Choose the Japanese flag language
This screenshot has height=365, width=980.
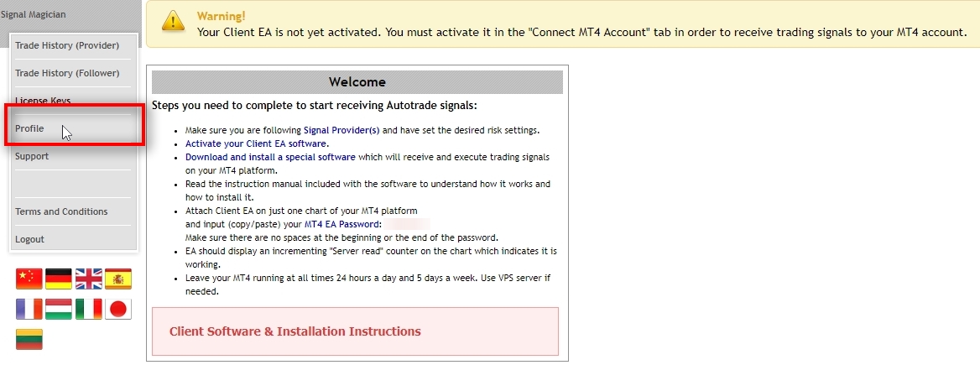(x=118, y=309)
